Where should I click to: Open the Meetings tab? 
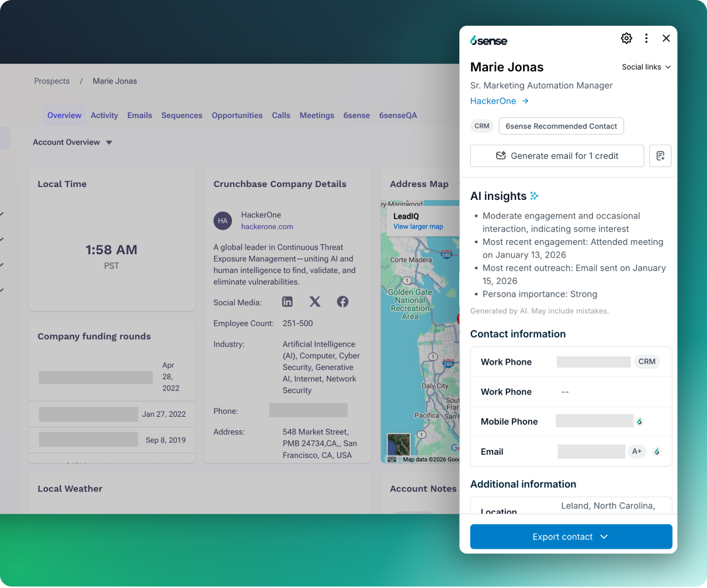tap(317, 115)
